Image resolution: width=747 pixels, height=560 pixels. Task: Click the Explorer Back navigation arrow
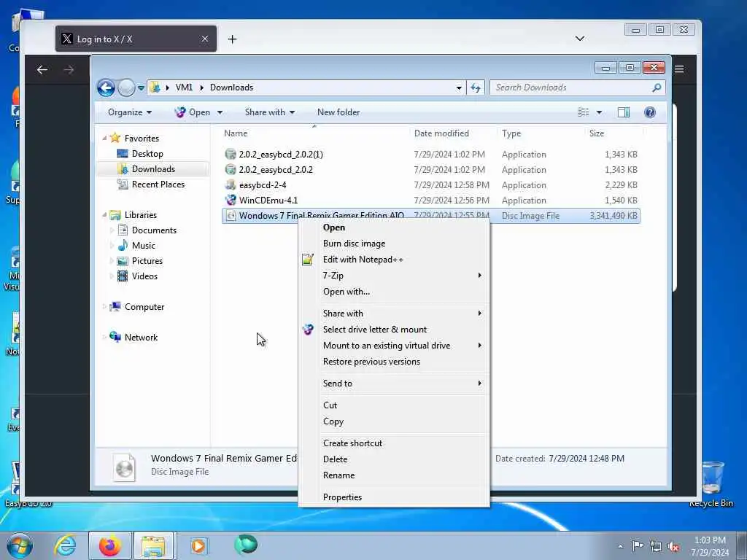[x=106, y=87]
